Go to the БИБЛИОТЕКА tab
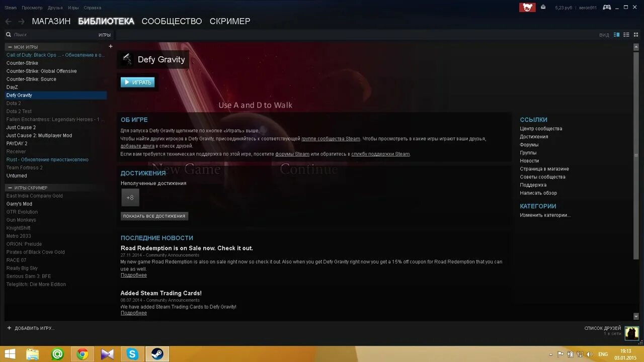 pyautogui.click(x=106, y=21)
